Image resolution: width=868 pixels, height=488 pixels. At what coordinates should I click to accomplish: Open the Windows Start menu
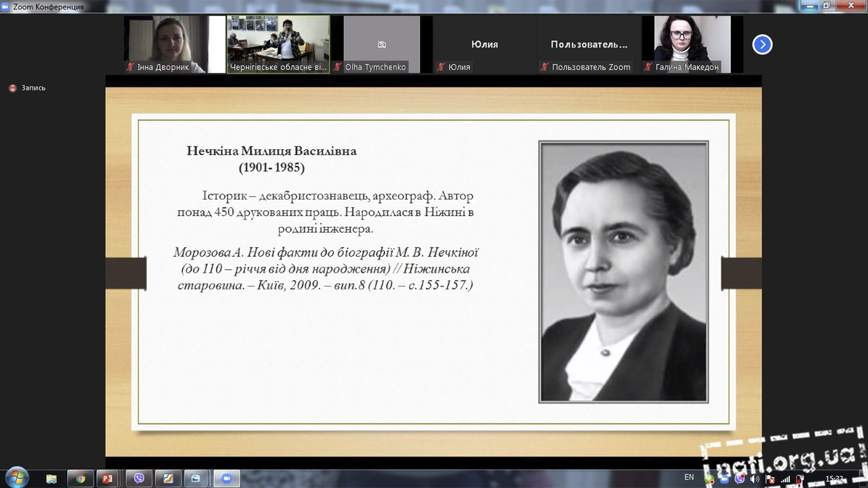click(16, 478)
